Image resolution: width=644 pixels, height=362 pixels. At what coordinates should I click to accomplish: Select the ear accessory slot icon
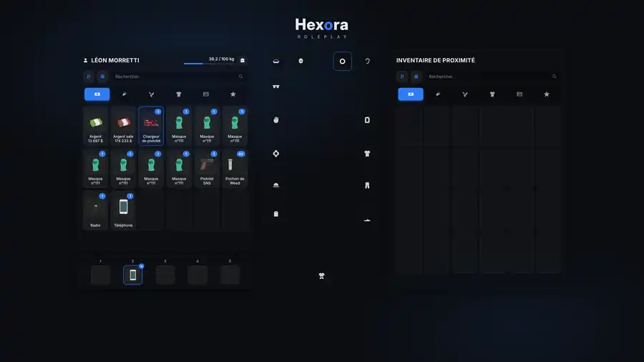367,61
